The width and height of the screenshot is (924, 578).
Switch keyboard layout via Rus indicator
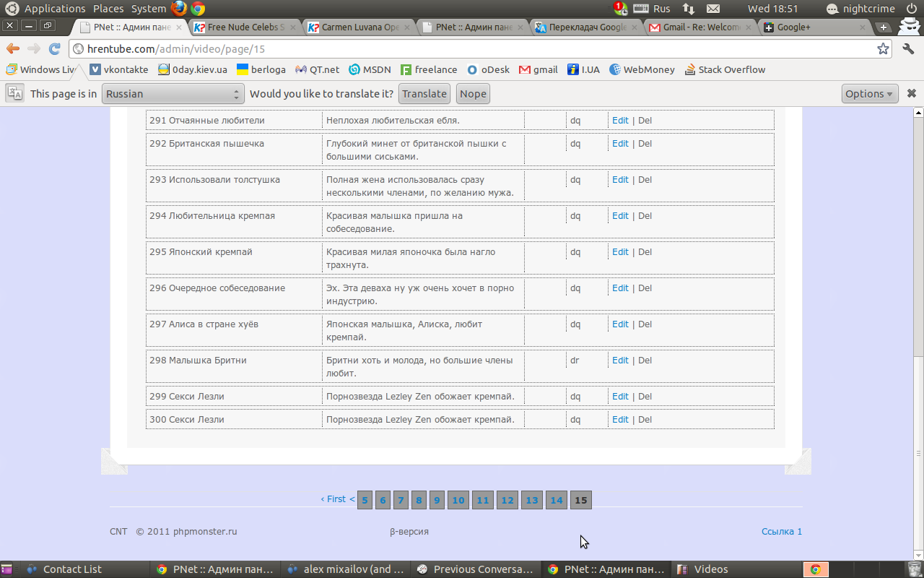pos(652,9)
